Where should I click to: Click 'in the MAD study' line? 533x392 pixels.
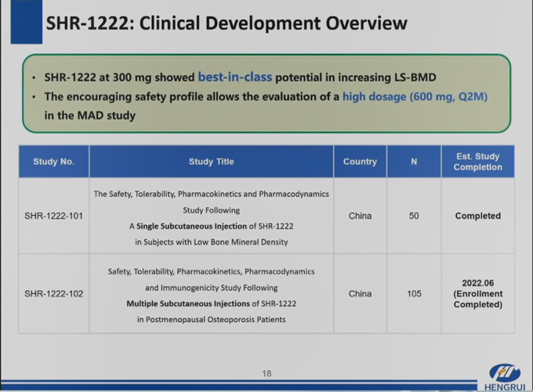(89, 115)
